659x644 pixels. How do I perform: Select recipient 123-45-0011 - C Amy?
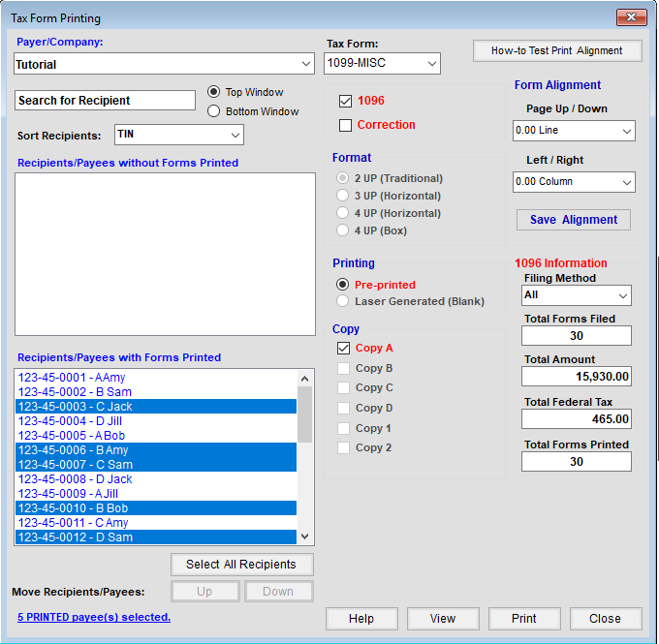click(x=156, y=523)
